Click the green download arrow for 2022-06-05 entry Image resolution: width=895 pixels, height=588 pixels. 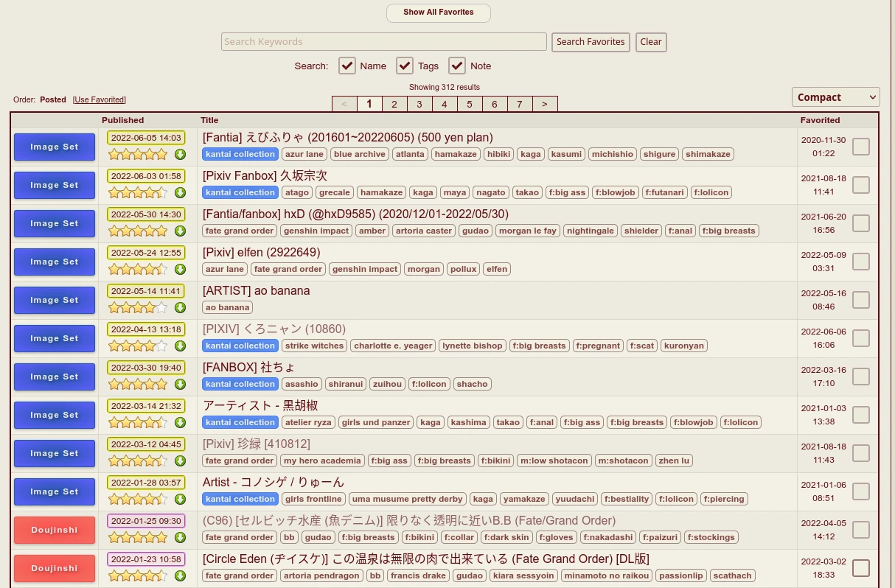point(180,154)
